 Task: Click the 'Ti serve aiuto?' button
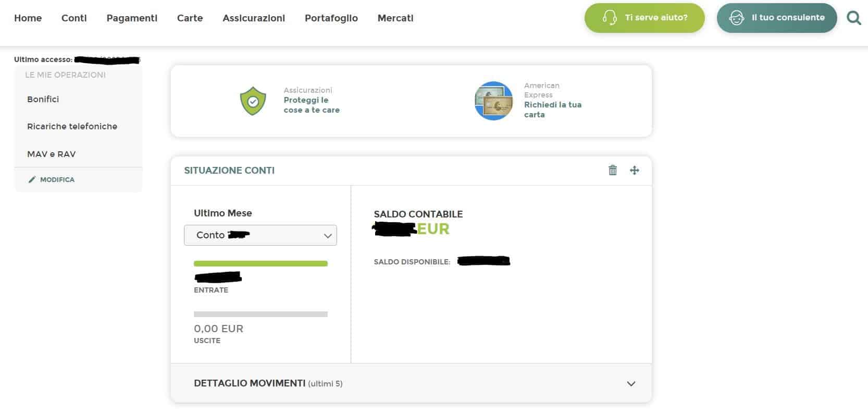click(644, 18)
